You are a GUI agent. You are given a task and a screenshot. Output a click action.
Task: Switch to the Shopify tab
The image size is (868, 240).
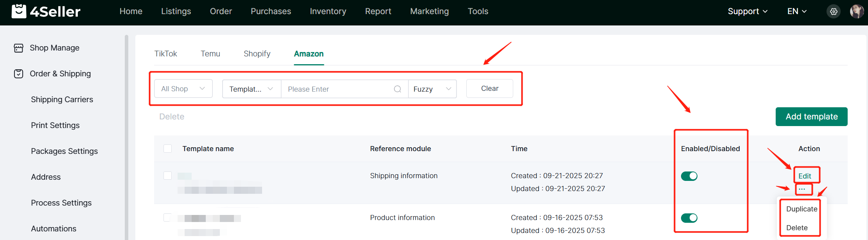pos(257,54)
